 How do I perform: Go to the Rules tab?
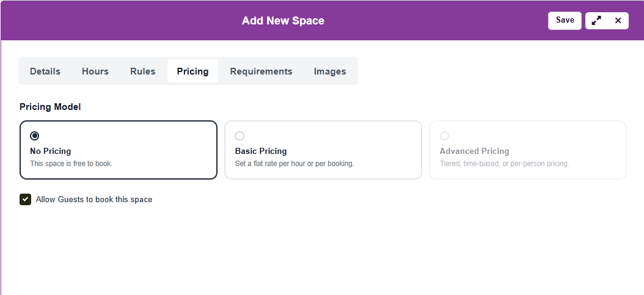click(x=143, y=71)
